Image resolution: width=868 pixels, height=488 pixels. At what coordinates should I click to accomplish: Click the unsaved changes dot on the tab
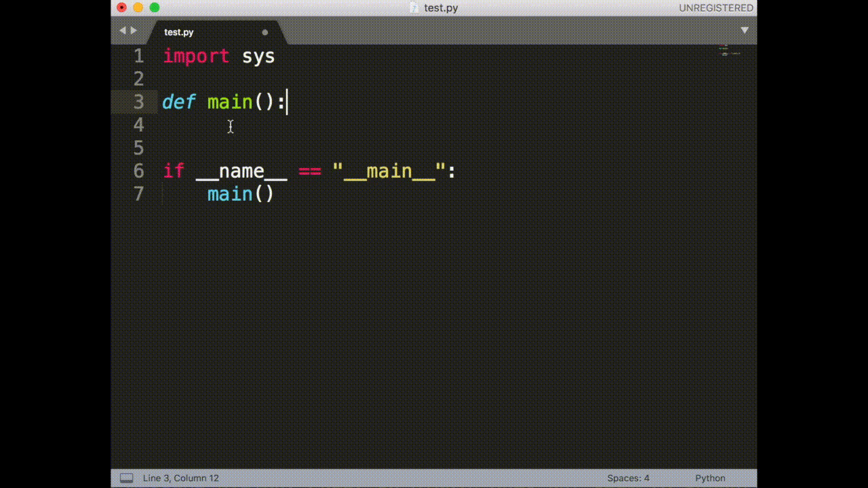point(264,32)
